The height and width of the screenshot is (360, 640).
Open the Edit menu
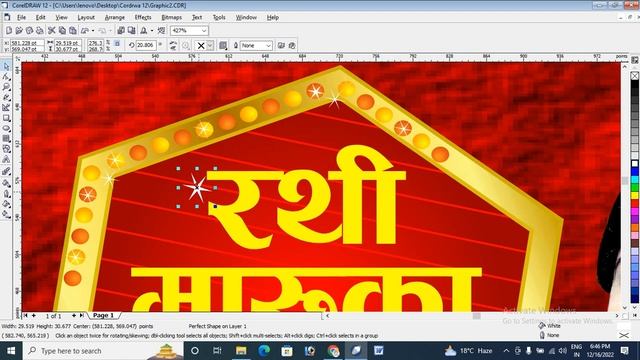pos(40,18)
